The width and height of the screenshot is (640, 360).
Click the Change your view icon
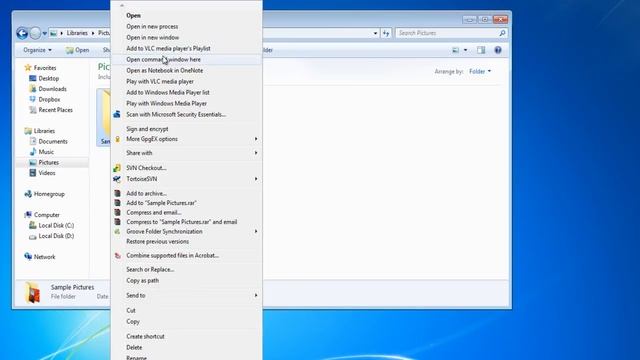point(456,50)
